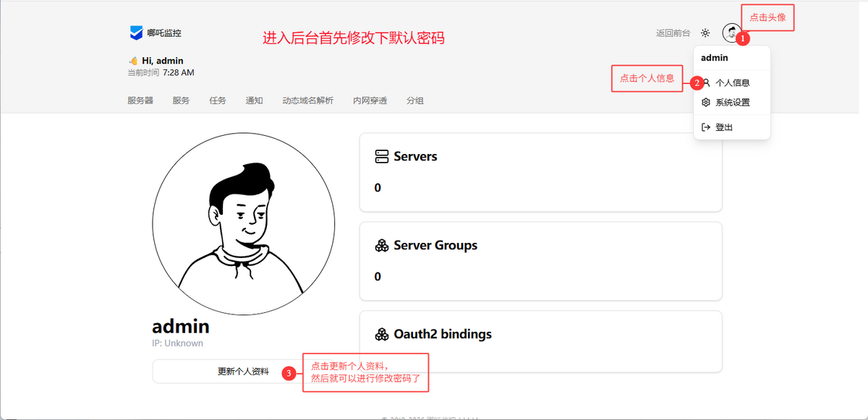Open 系统设置 from the user menu
Viewport: 868px width, 420px height.
point(732,103)
